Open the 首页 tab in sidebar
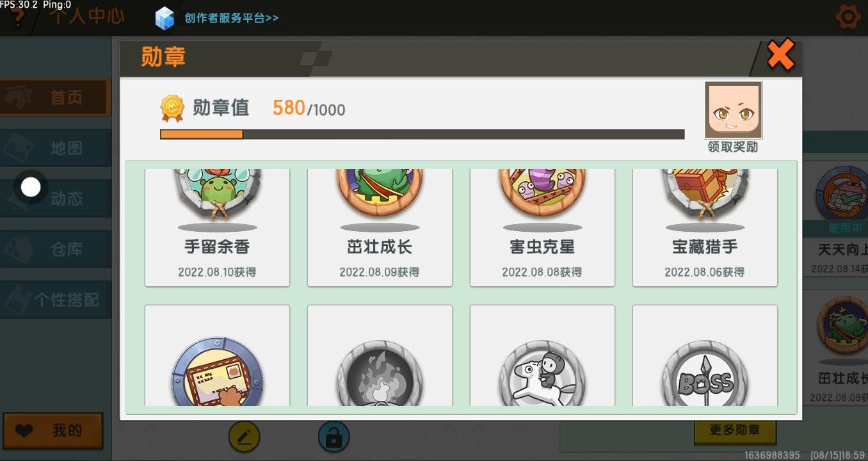Screen dimensions: 868x461 [56, 97]
